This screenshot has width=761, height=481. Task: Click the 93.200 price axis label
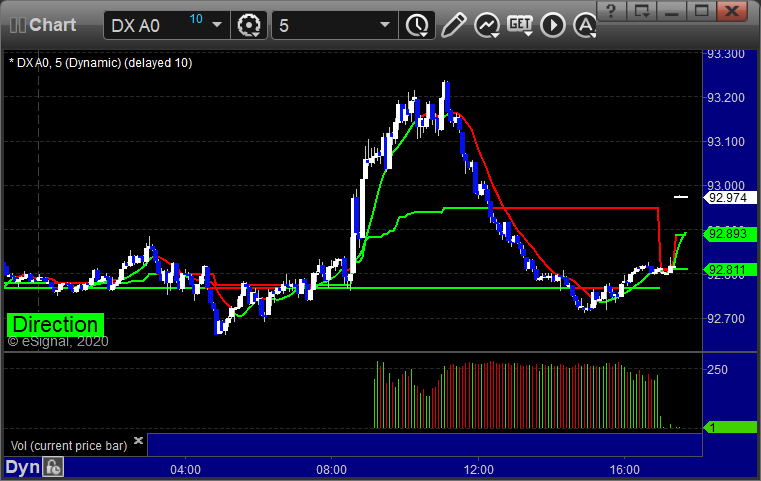pyautogui.click(x=726, y=98)
